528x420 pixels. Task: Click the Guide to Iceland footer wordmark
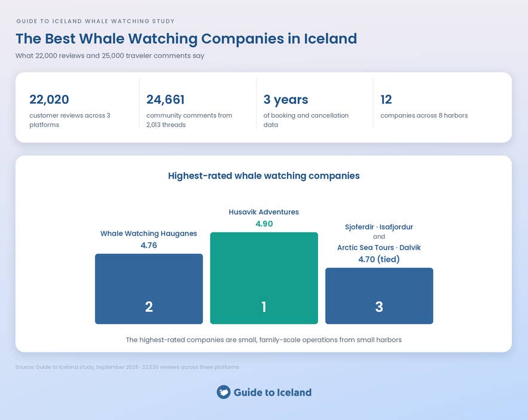[273, 393]
